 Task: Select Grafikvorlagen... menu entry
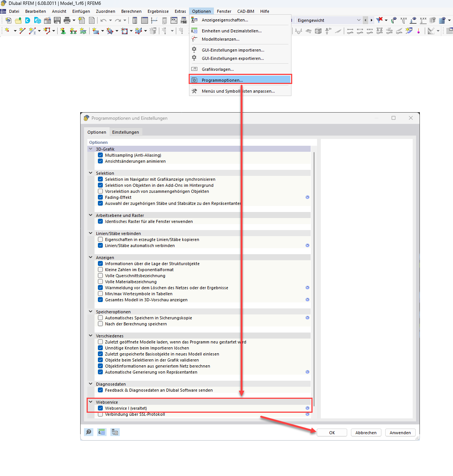240,69
